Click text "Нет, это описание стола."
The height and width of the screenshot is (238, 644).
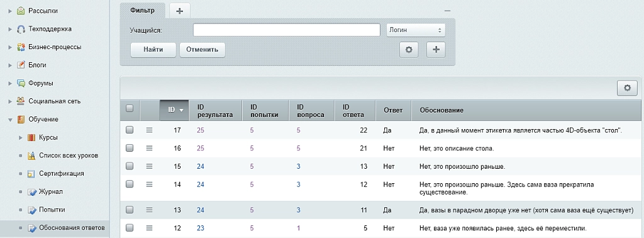pos(457,149)
